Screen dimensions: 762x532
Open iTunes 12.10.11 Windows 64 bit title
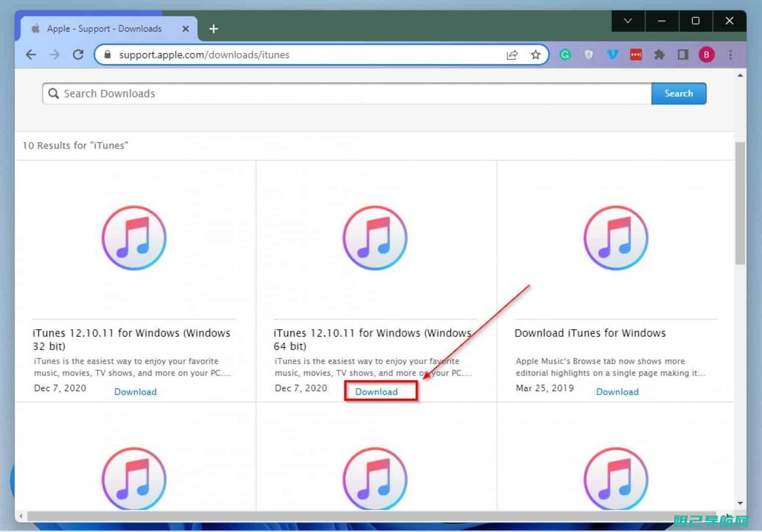373,339
